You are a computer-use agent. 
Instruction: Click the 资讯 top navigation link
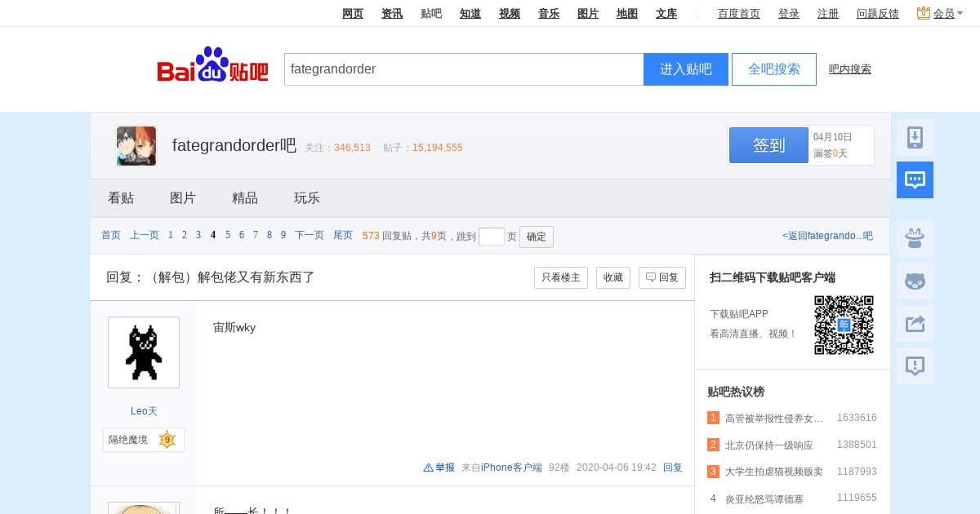click(x=392, y=13)
